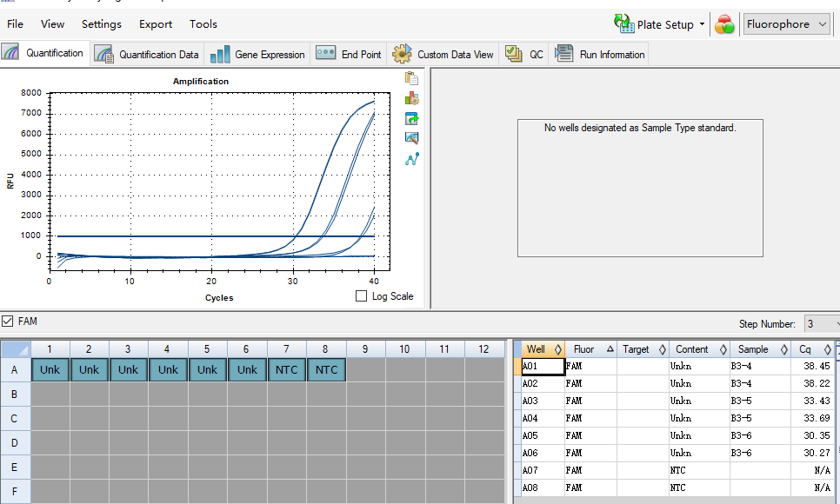Screen dimensions: 840x504
Task: Click the Gene Expression bar chart icon
Action: point(220,54)
